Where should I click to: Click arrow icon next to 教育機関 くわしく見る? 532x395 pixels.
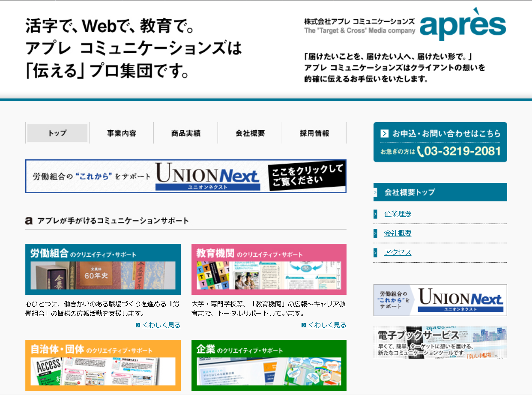[304, 325]
